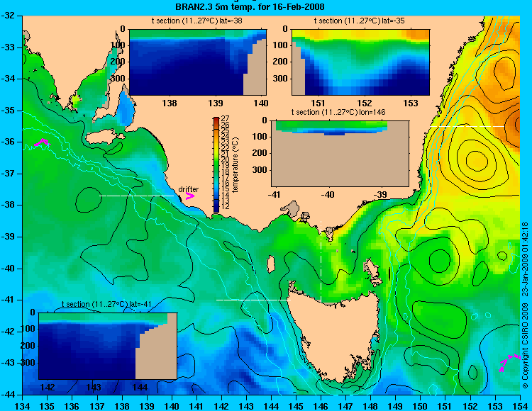Open the lat=-35 temperature section inset plot

360,62
